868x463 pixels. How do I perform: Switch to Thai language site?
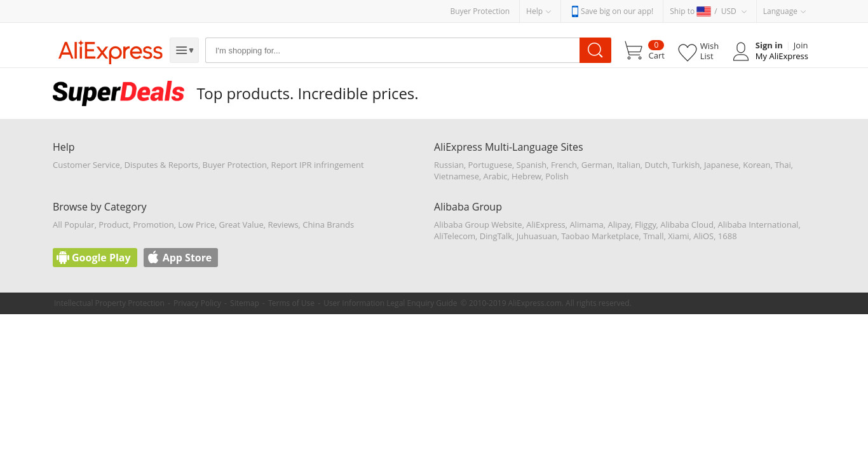coord(783,165)
